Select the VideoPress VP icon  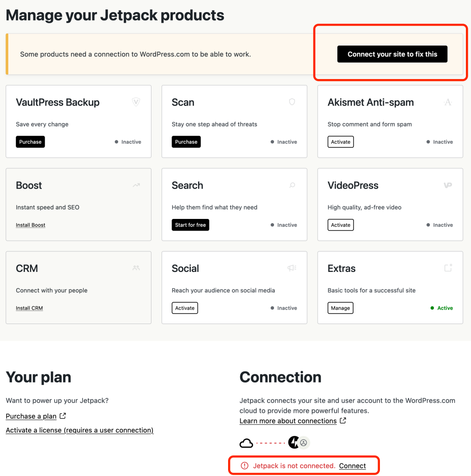[447, 185]
